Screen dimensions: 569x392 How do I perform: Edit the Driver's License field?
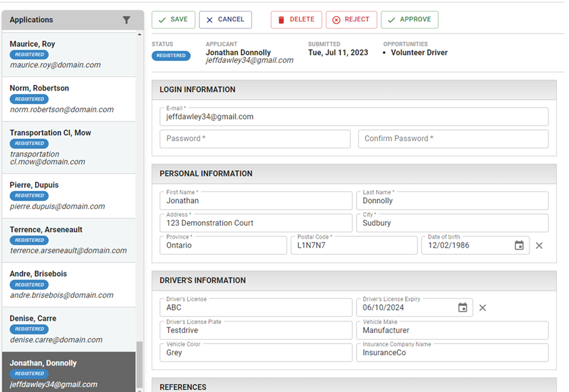click(256, 307)
